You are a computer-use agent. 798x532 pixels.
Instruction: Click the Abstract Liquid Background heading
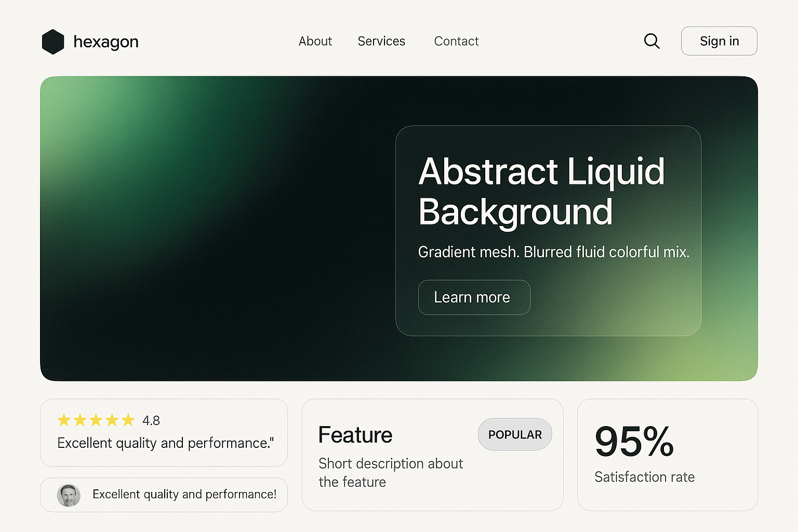[x=541, y=192]
